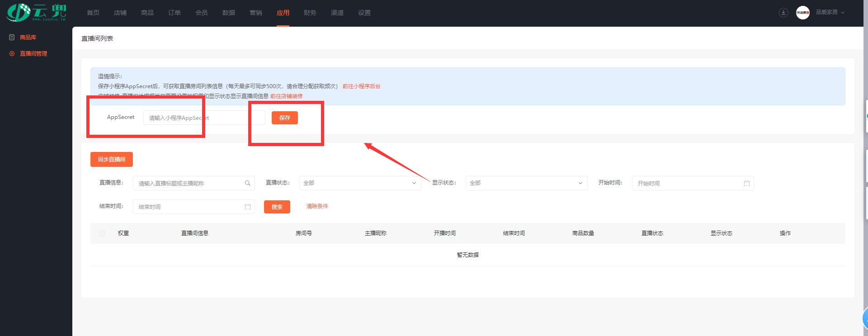Open the 订单 menu
868x336 pixels.
point(175,13)
